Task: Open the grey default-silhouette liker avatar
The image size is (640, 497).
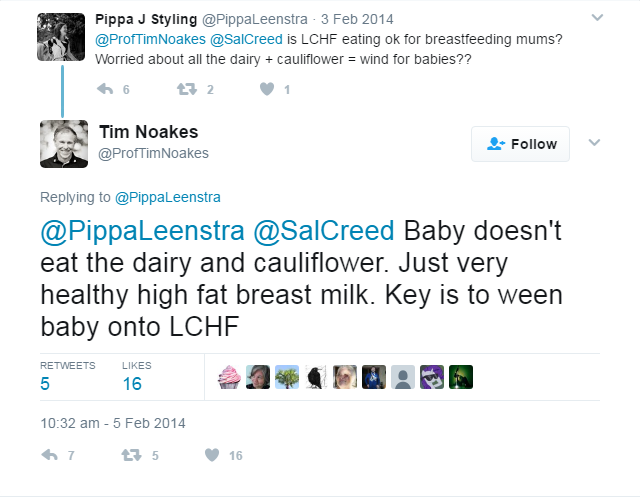Action: (402, 376)
